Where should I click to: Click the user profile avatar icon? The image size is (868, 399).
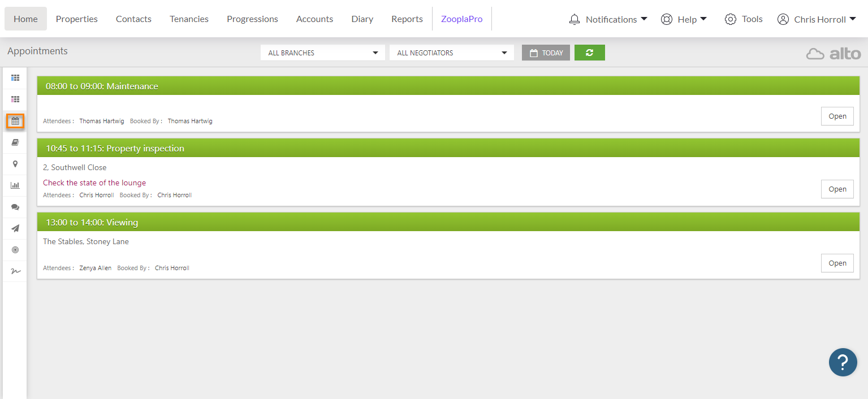click(783, 19)
